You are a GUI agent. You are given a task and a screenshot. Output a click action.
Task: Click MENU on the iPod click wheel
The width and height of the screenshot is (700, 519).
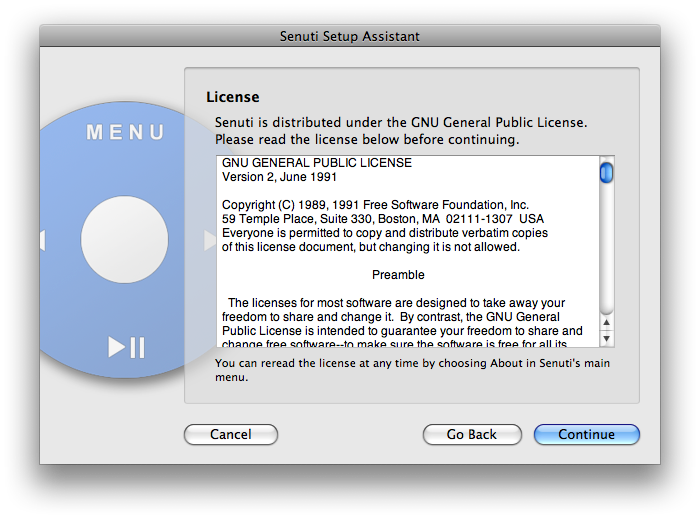pyautogui.click(x=126, y=132)
